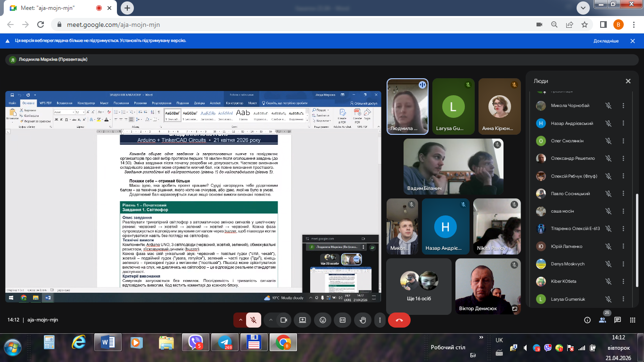The width and height of the screenshot is (644, 362).
Task: Expand audio settings arrow beside microphone
Action: tap(240, 320)
